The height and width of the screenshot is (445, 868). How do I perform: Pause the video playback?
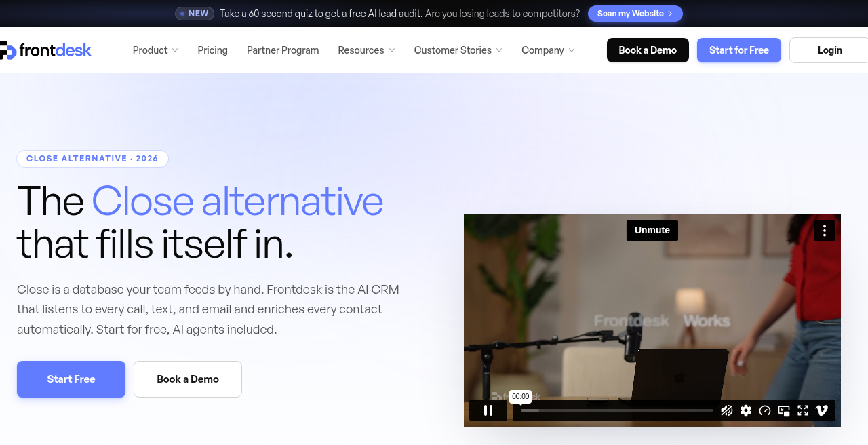pos(488,410)
